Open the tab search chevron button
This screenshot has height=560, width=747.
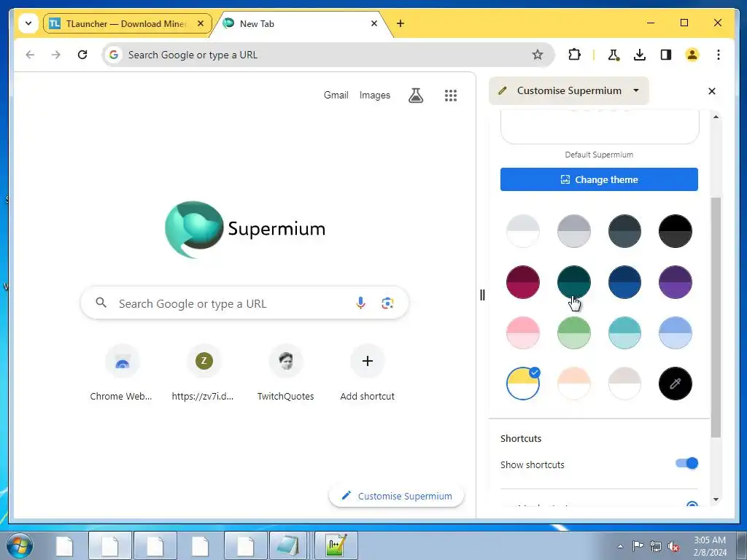(x=28, y=23)
